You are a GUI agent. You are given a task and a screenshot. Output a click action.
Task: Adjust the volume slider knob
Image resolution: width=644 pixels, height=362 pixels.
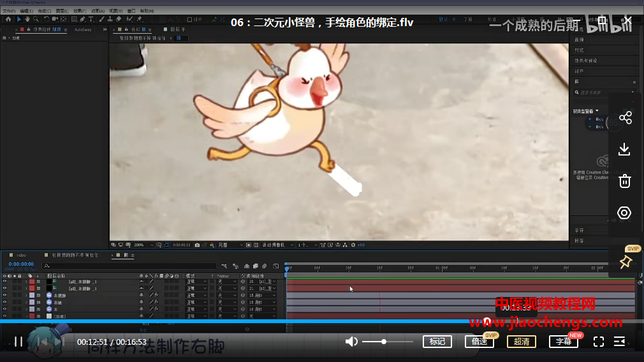pyautogui.click(x=384, y=342)
